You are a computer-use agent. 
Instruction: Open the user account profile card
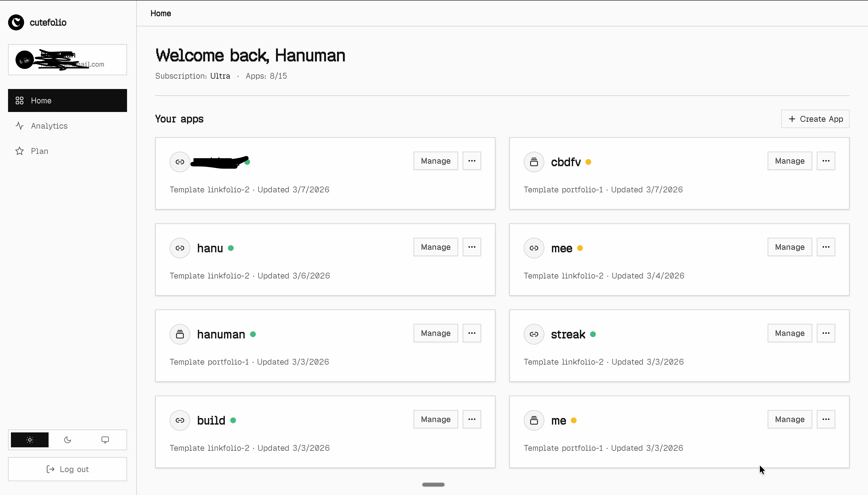[x=67, y=60]
